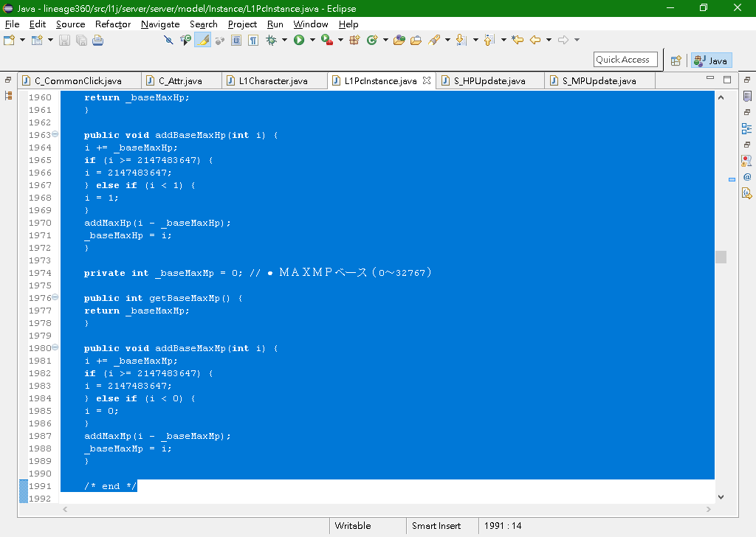Click in the Quick Access field

(x=625, y=60)
